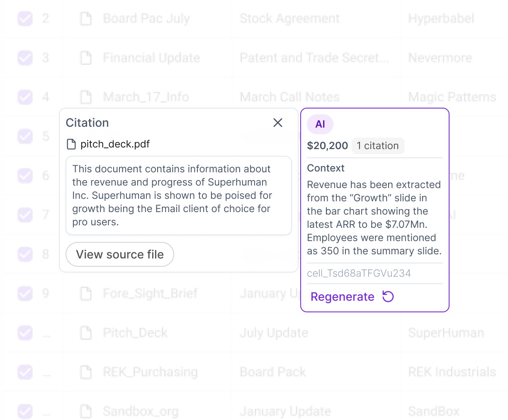Screen dimensions: 508x420
Task: Open the 1 citation badge
Action: (378, 146)
